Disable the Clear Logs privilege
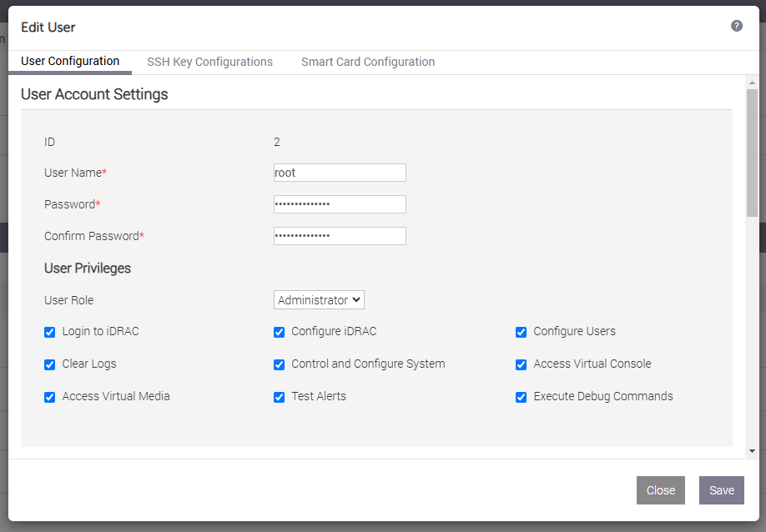The width and height of the screenshot is (766, 532). point(50,364)
